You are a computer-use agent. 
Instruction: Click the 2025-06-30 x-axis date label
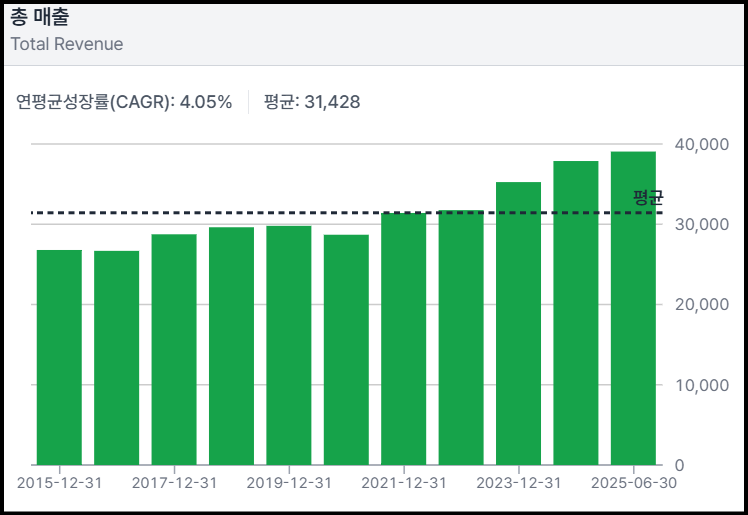tap(633, 483)
